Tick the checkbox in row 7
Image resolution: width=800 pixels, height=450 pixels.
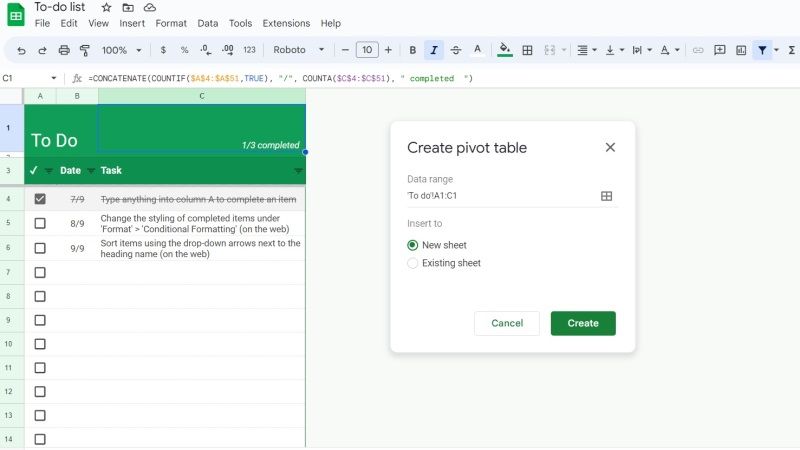(40, 272)
